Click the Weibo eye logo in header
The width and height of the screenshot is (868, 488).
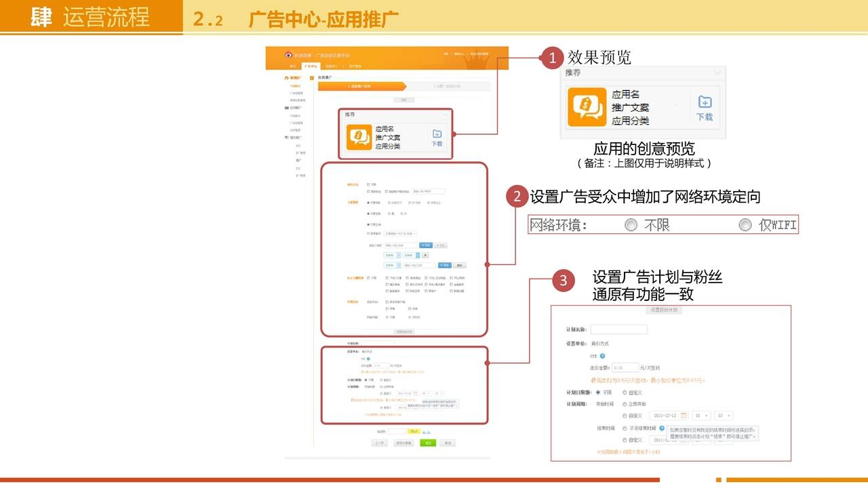[x=288, y=55]
